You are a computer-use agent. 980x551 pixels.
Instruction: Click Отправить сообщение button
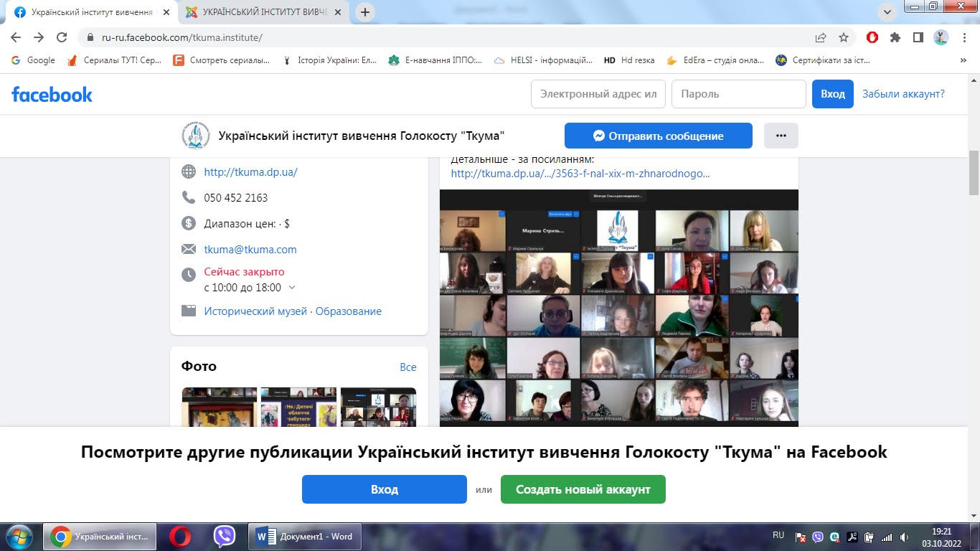pyautogui.click(x=659, y=136)
